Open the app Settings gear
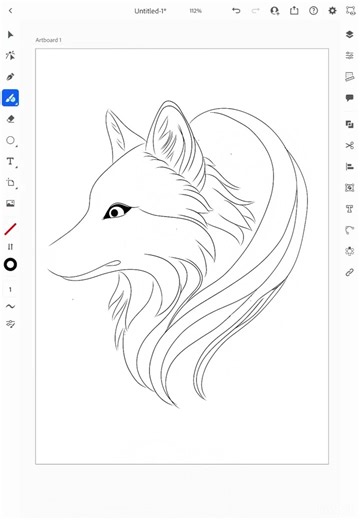The image size is (360, 520). 332,11
